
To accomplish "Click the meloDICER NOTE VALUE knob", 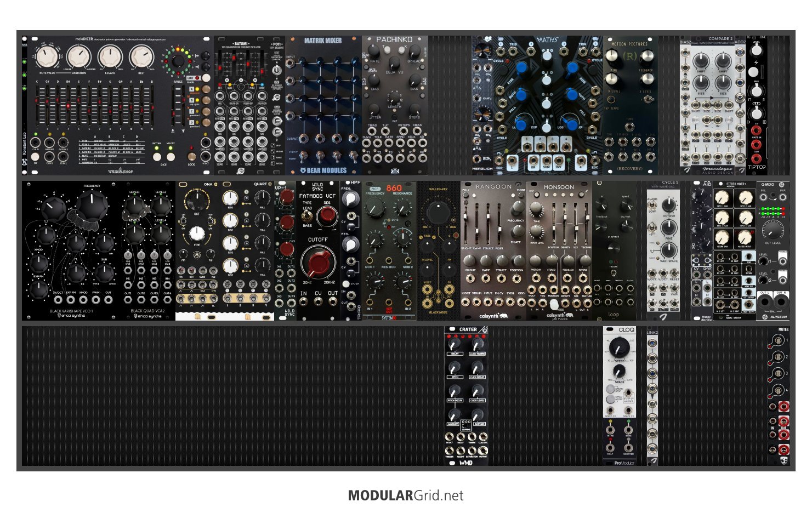I will [x=48, y=56].
